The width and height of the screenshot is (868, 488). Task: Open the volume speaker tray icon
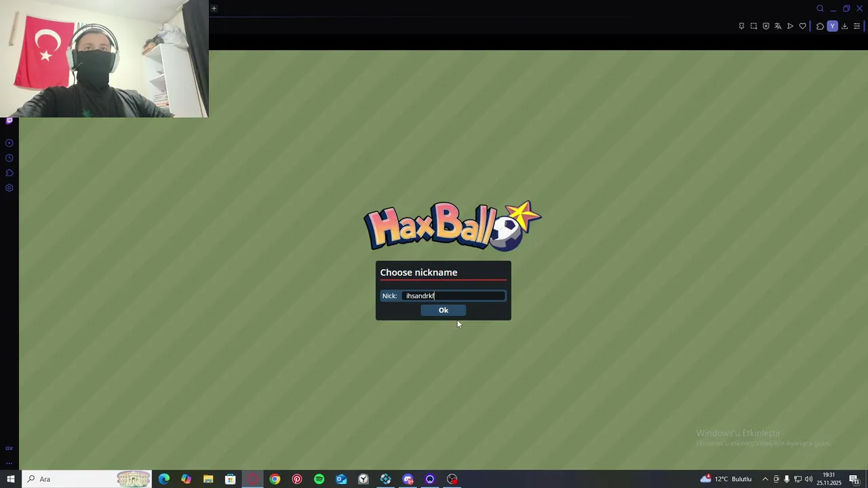coord(808,479)
